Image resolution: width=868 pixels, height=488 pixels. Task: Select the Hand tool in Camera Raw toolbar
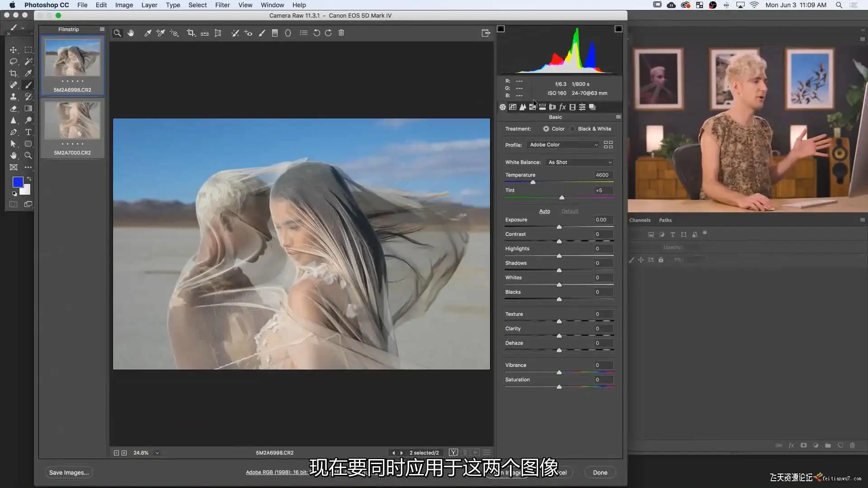click(131, 33)
